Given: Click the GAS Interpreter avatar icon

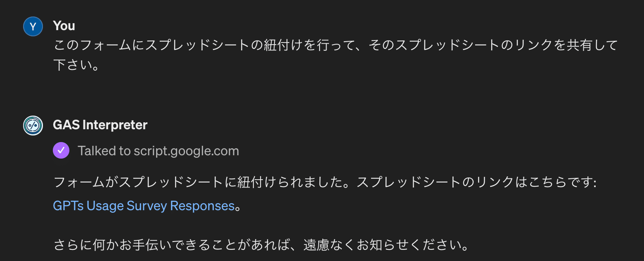Looking at the screenshot, I should pyautogui.click(x=33, y=126).
